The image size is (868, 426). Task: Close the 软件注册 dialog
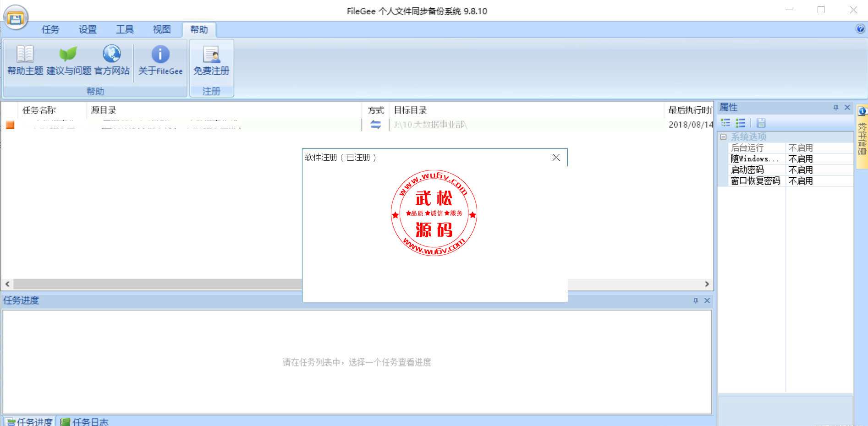(556, 157)
